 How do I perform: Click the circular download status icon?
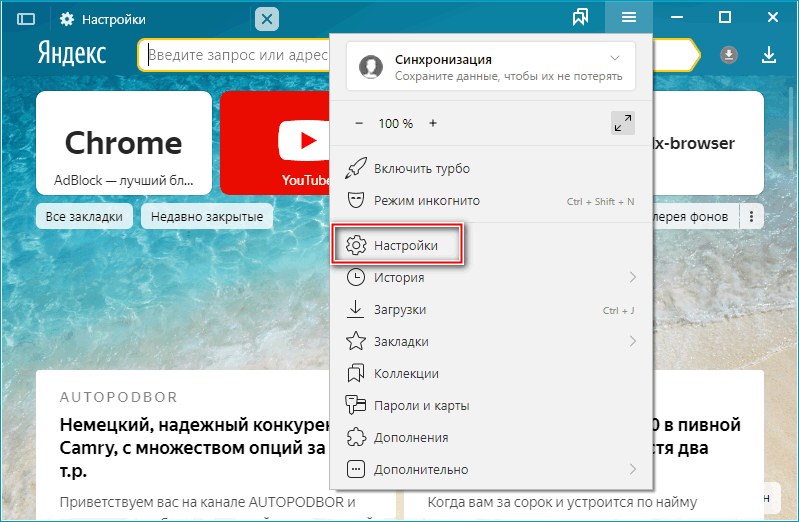(729, 55)
